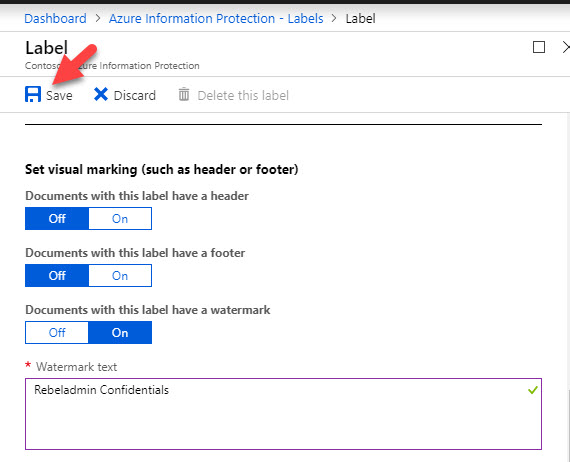This screenshot has height=462, width=570.
Task: Click breadcrumb chevron after Dashboard
Action: [x=98, y=18]
